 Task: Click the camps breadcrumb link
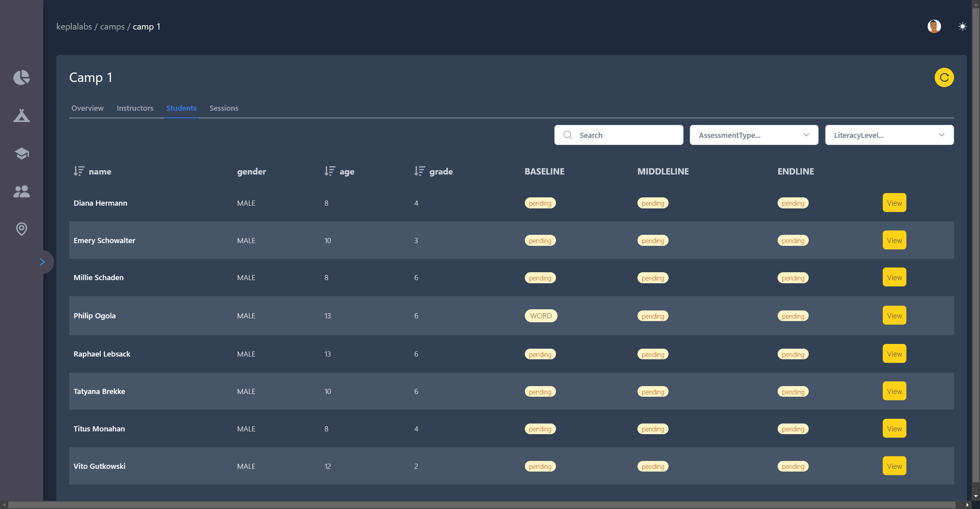click(x=112, y=26)
